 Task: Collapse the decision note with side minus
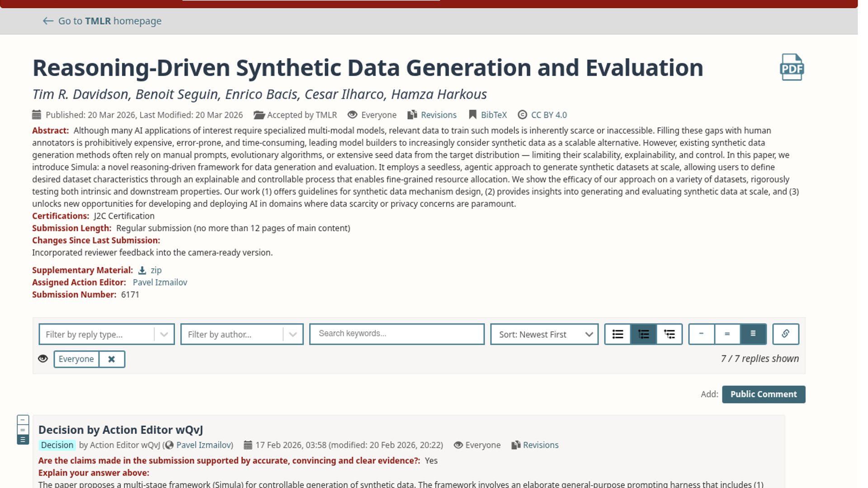(23, 420)
